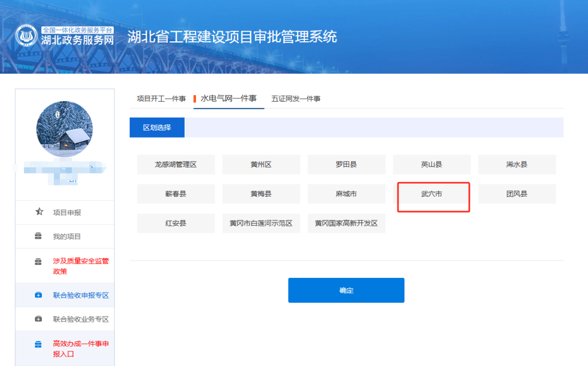Open the 五证同发一件事 tab
588x366 pixels.
(x=296, y=98)
